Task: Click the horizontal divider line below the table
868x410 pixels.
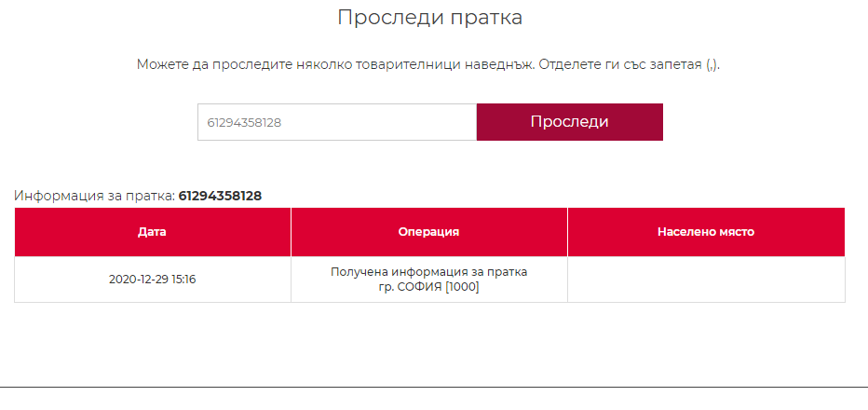Action: [434, 387]
